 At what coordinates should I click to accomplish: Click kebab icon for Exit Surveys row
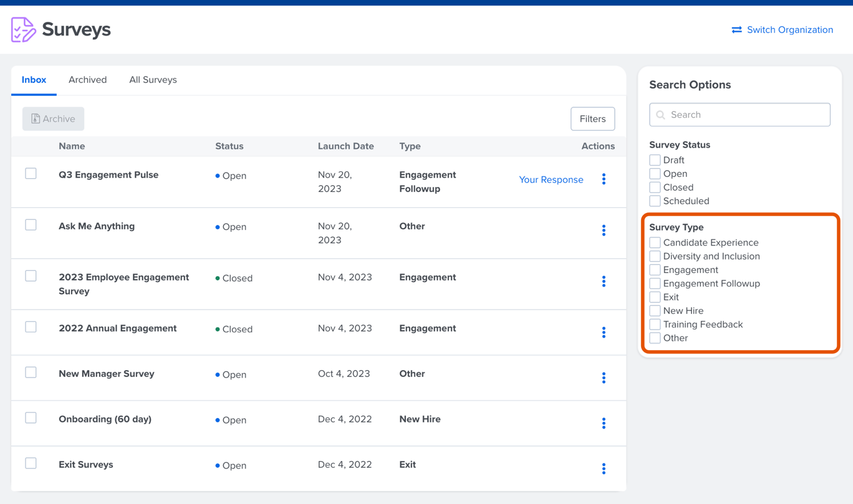tap(604, 469)
